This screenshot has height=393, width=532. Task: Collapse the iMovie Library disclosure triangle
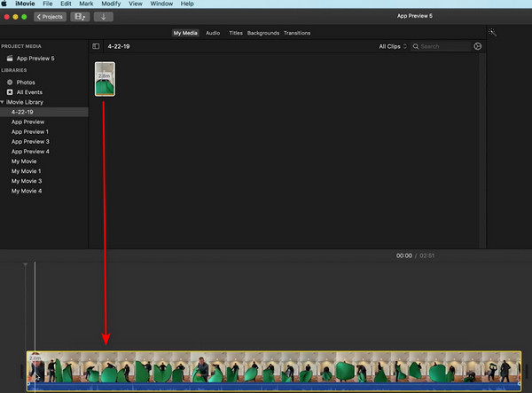tap(3, 102)
